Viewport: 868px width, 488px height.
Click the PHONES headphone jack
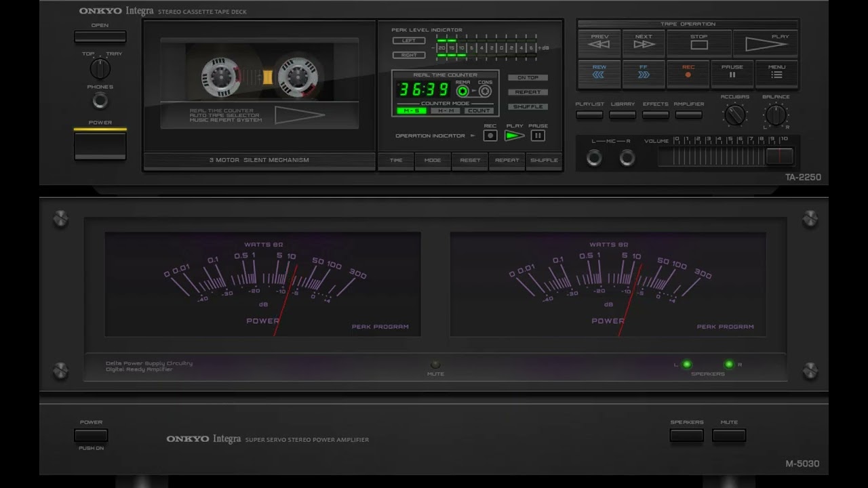(x=100, y=101)
